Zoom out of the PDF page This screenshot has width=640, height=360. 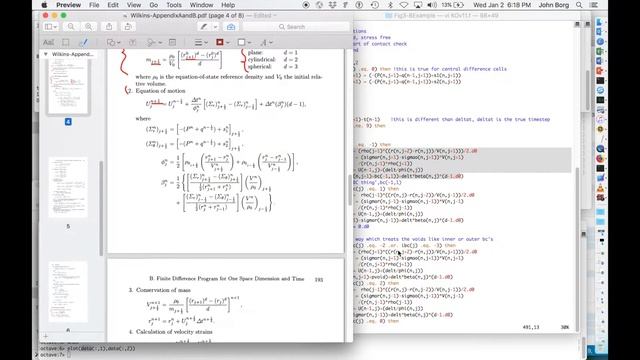tap(71, 27)
